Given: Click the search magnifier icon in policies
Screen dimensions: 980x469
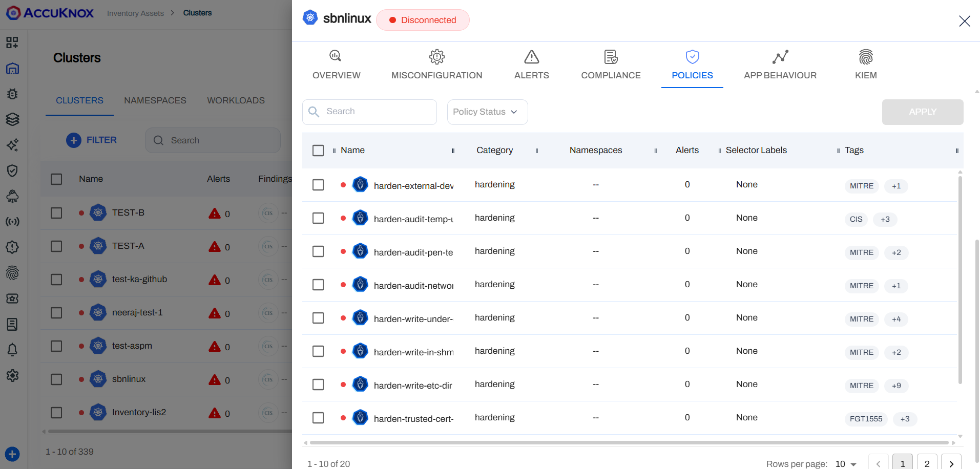Looking at the screenshot, I should tap(314, 112).
